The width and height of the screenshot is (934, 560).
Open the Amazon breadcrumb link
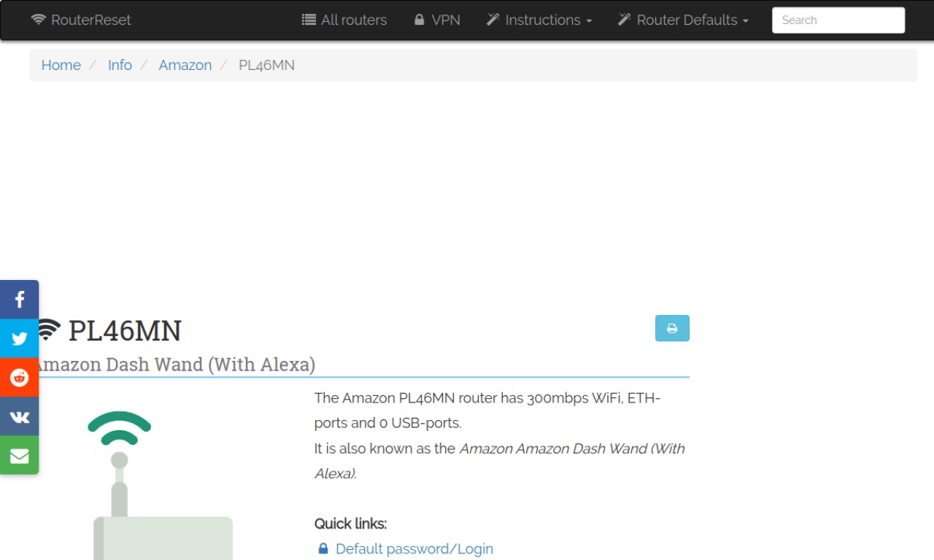185,65
